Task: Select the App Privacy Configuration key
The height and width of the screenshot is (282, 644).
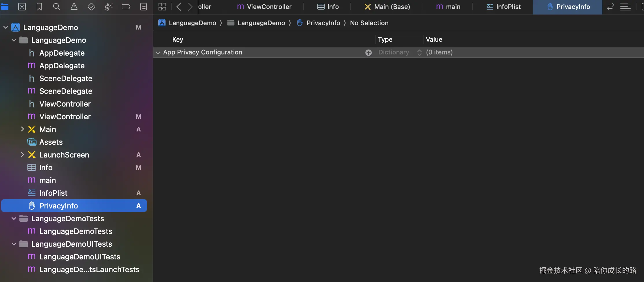Action: point(203,52)
